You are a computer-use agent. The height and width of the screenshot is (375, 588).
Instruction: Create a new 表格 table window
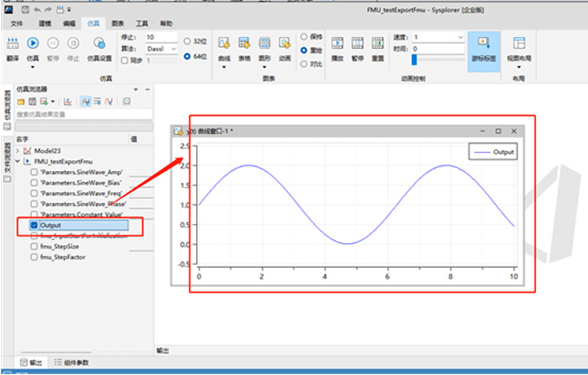pyautogui.click(x=245, y=43)
